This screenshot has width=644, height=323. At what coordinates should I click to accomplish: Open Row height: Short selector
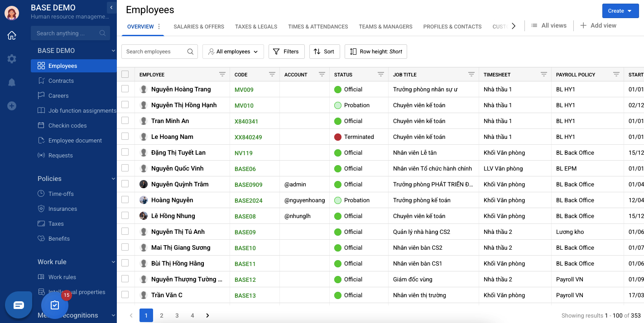[376, 52]
